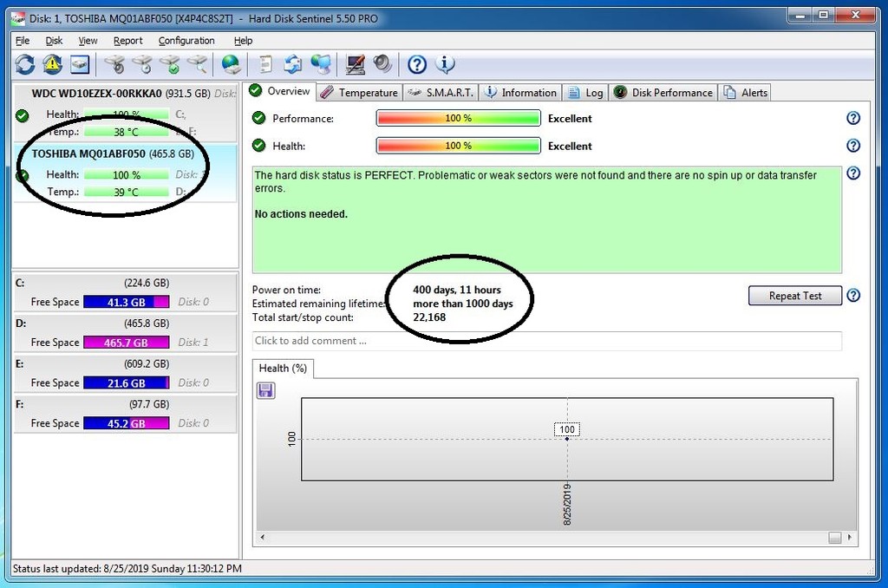Click the disk with stethoscope test icon
Viewport: 888px width, 588px height.
pyautogui.click(x=115, y=64)
